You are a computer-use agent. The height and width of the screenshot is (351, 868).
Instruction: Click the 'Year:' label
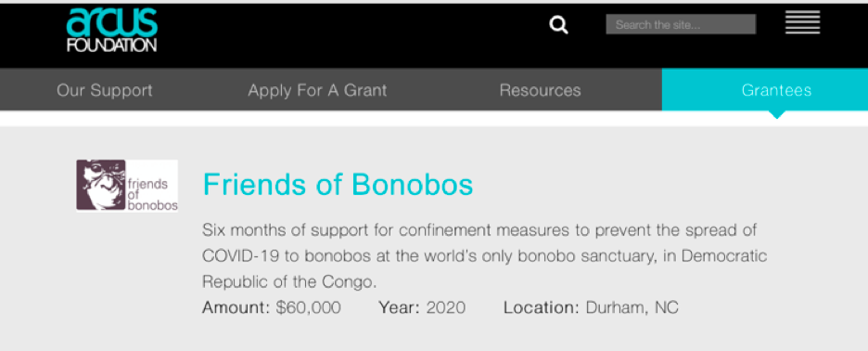pos(399,307)
